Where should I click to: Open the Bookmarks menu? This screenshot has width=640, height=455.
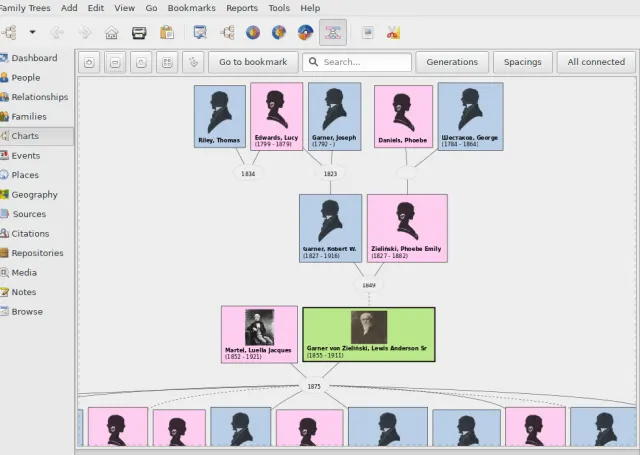point(191,8)
